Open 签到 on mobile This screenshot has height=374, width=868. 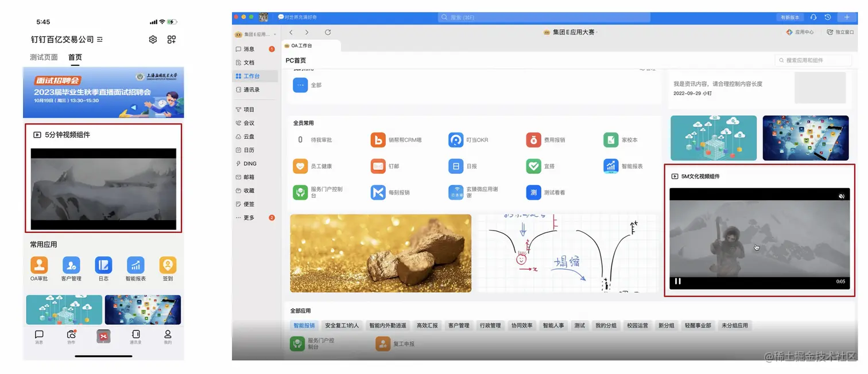(168, 269)
